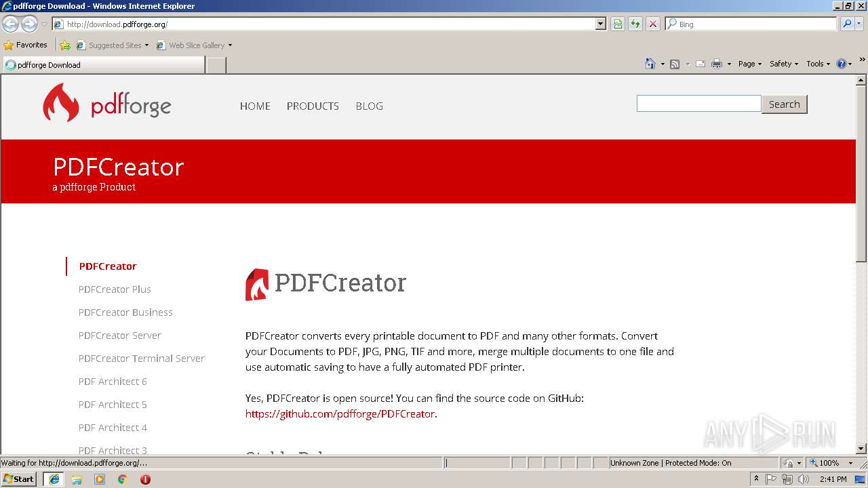Click the red Opera-style taskbar icon
This screenshot has height=488, width=868.
(145, 479)
